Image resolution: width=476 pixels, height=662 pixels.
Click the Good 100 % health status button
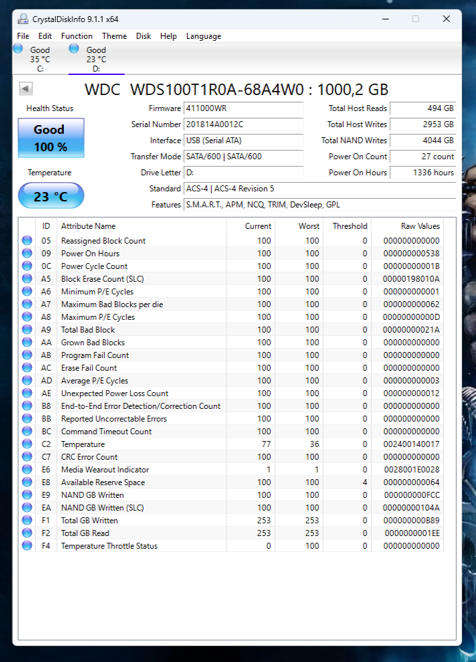click(51, 138)
